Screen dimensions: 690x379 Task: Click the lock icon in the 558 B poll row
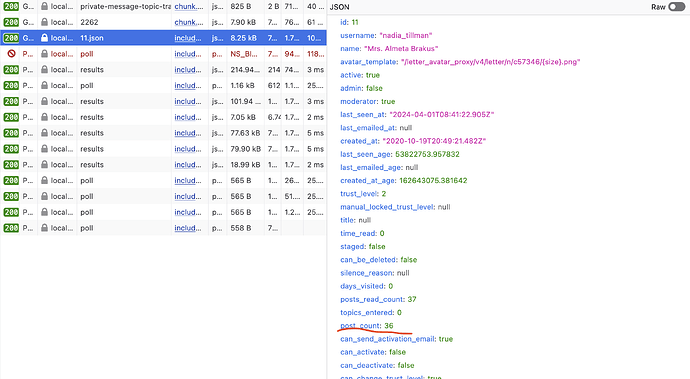point(44,228)
